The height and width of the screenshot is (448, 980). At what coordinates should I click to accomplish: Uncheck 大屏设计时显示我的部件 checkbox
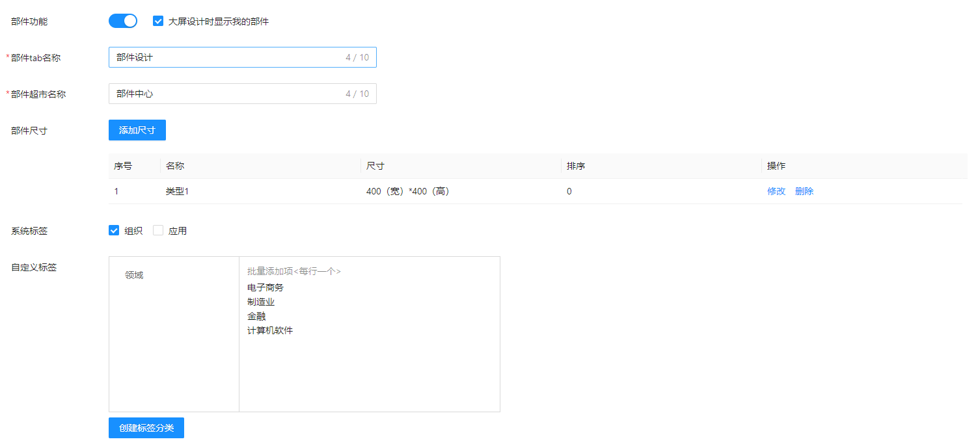pyautogui.click(x=158, y=21)
